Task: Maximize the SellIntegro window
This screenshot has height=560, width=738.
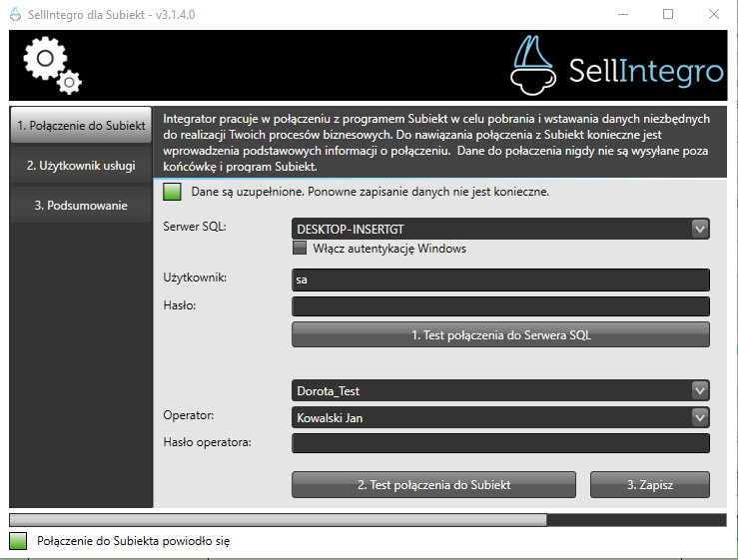Action: click(668, 14)
